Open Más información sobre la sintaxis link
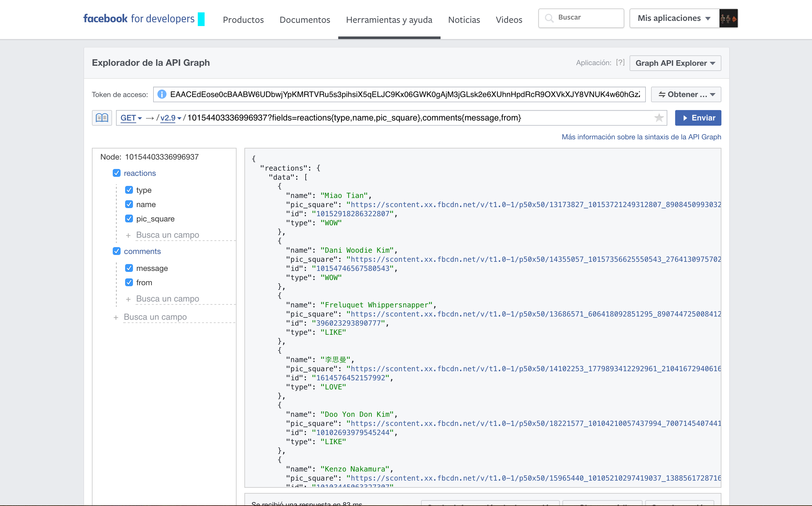The height and width of the screenshot is (506, 812). pyautogui.click(x=641, y=137)
